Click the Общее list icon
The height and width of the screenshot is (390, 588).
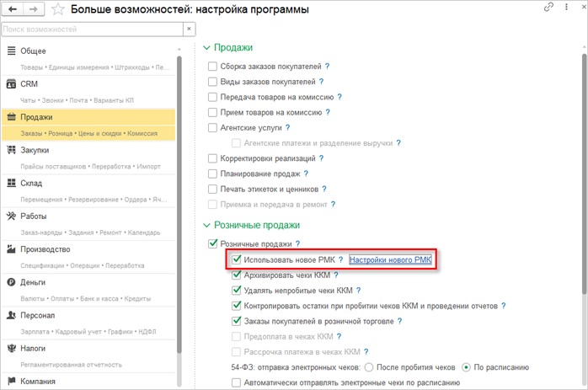coord(12,51)
